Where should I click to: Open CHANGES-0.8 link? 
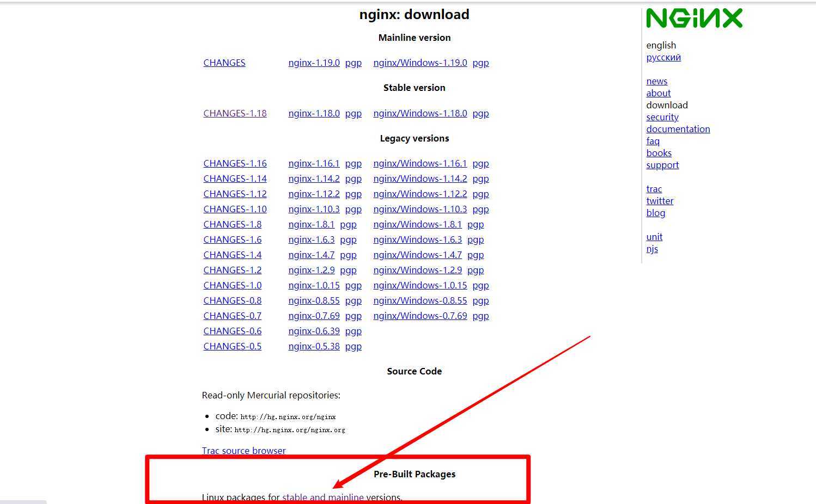(232, 300)
